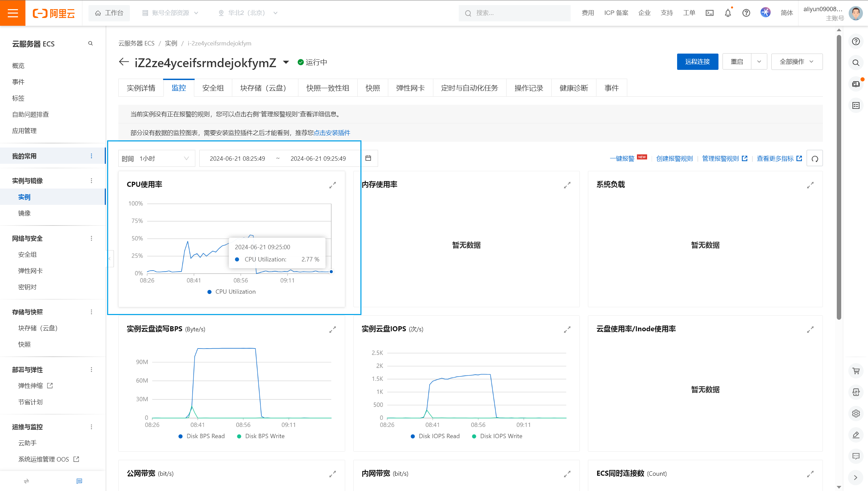Switch to the 快照 tab
Image resolution: width=868 pixels, height=491 pixels.
373,88
